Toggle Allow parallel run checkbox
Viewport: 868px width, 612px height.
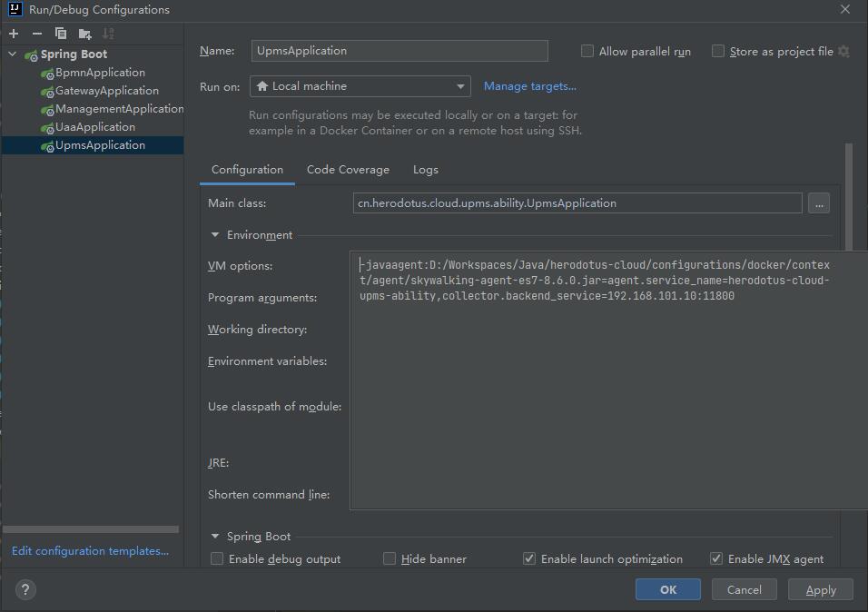587,52
